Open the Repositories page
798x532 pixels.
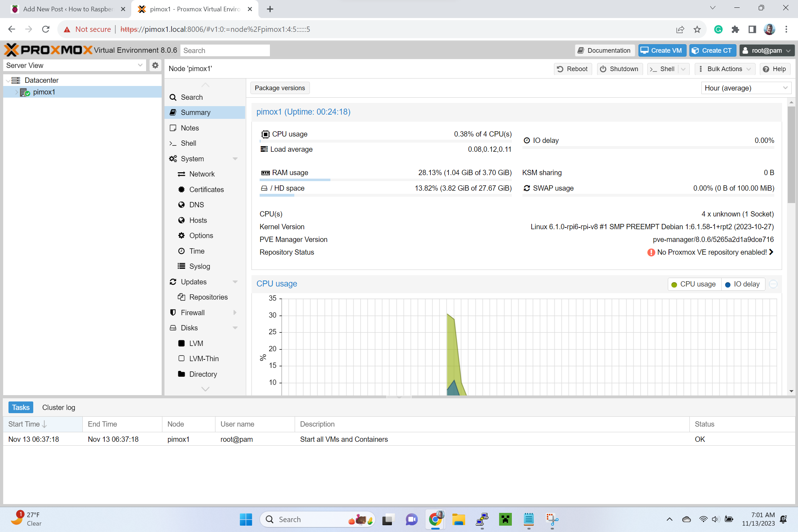pyautogui.click(x=208, y=297)
